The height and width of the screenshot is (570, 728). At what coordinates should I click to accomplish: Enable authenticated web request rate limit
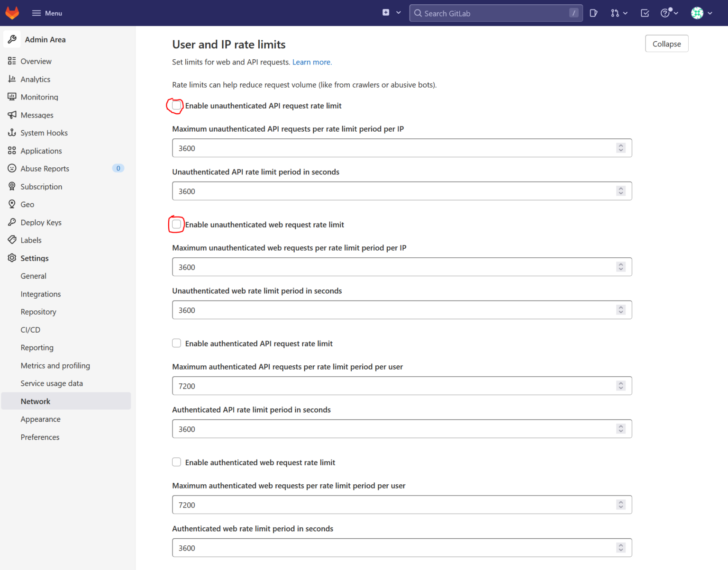click(x=176, y=462)
